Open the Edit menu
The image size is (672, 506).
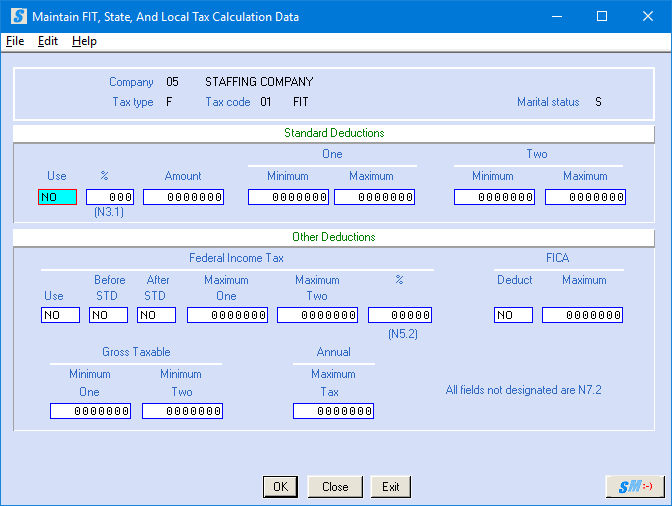pos(48,41)
